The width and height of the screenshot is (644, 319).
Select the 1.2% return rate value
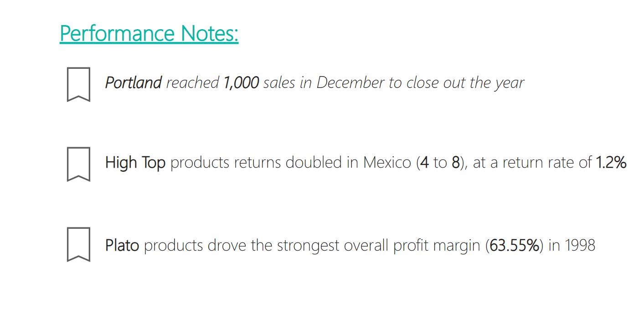pos(611,163)
